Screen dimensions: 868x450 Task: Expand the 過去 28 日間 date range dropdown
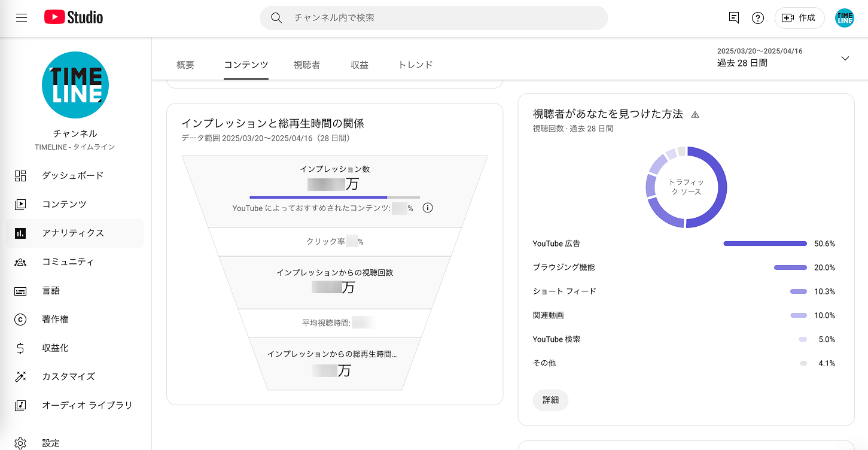click(x=783, y=58)
